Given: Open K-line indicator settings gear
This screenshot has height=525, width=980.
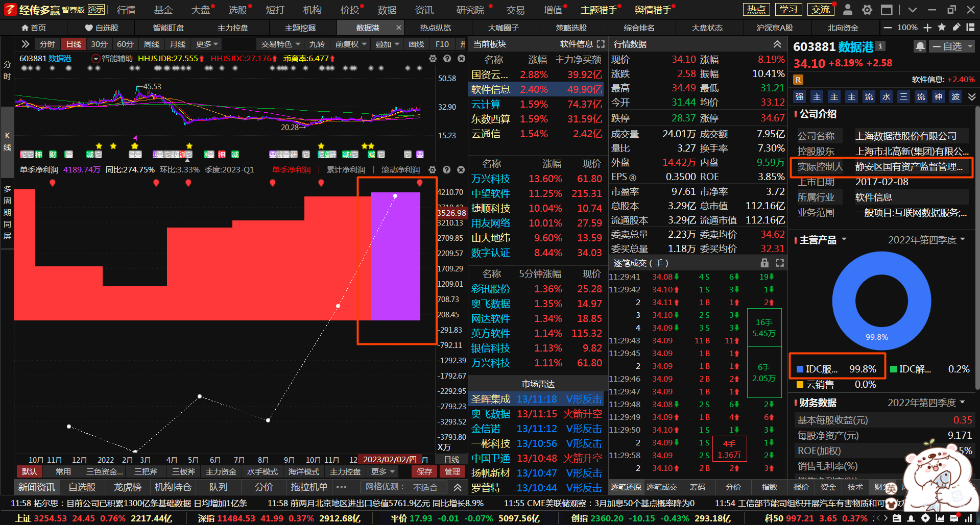Looking at the screenshot, I should coord(433,59).
